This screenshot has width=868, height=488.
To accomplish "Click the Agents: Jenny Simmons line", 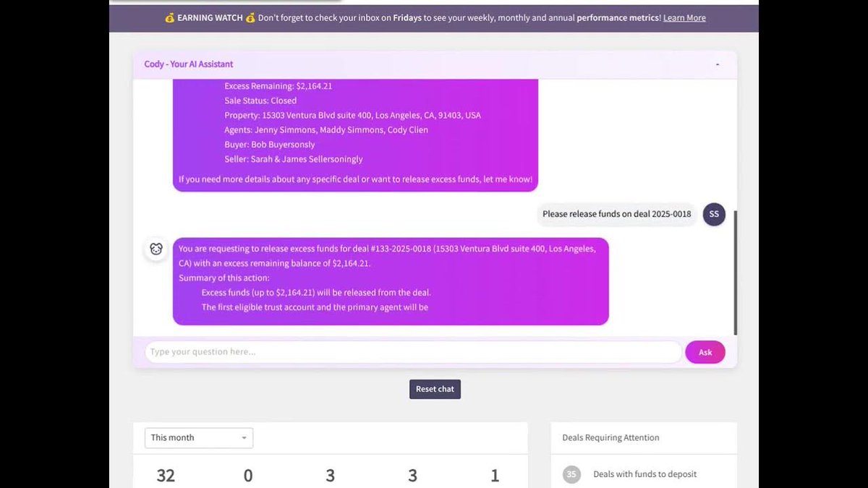I will pyautogui.click(x=326, y=130).
